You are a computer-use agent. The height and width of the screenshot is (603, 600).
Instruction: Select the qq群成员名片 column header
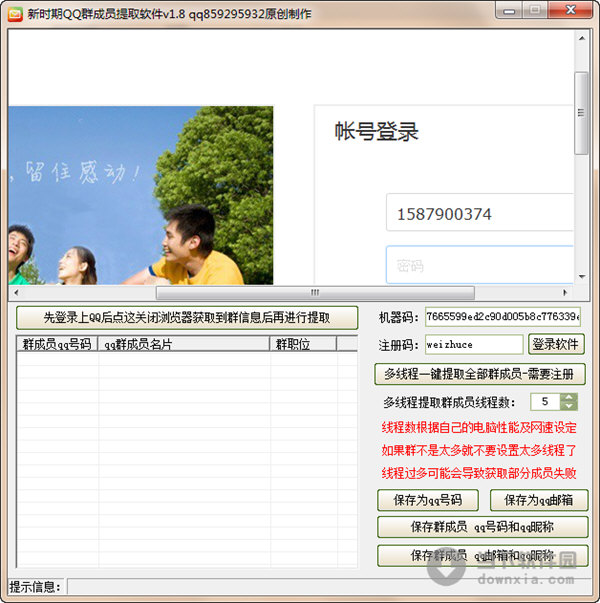(x=184, y=344)
